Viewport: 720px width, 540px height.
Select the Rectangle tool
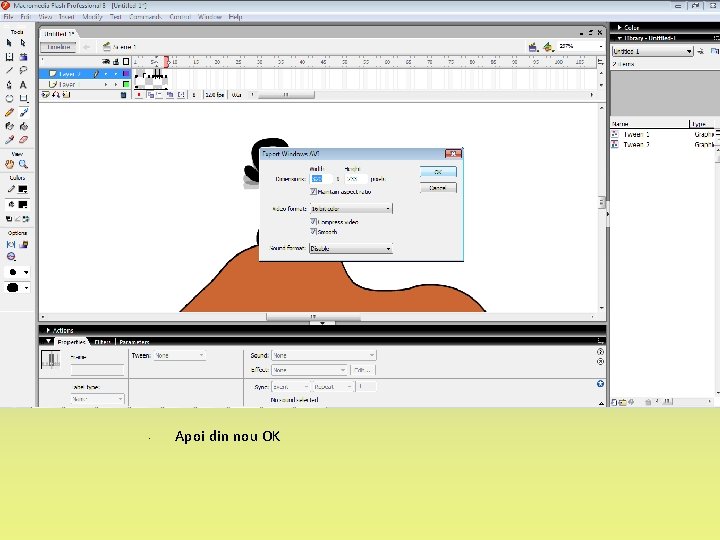coord(23,98)
